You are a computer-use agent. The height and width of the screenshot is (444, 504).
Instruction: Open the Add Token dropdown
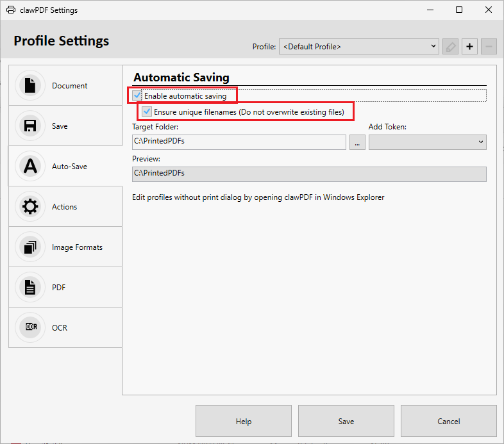(x=428, y=142)
